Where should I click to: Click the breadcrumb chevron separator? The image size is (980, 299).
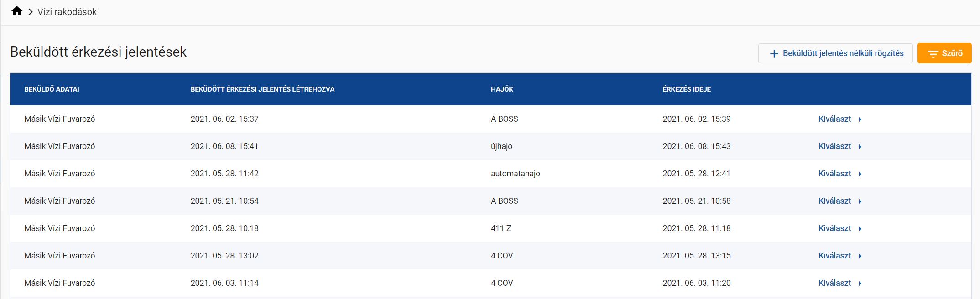pyautogui.click(x=31, y=12)
